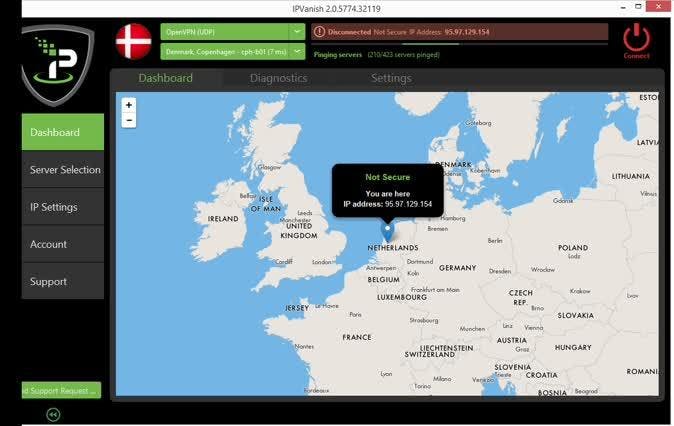Open the Denmark Copenhagen server dropdown arrow
Screen dimensions: 674x426
[297, 52]
